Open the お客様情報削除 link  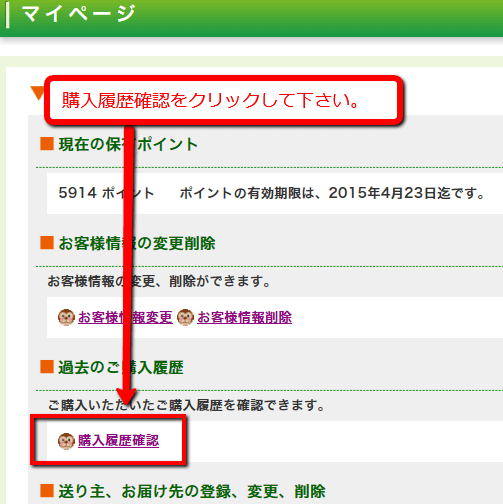tap(244, 317)
